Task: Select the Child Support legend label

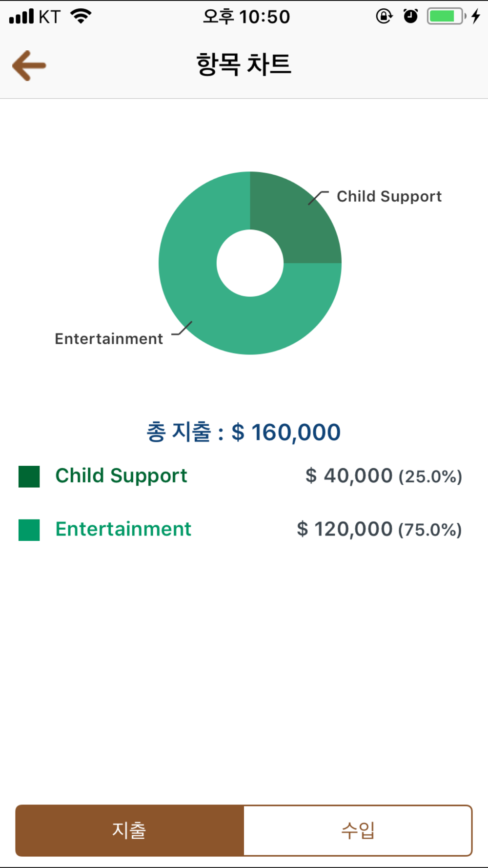Action: 121,476
